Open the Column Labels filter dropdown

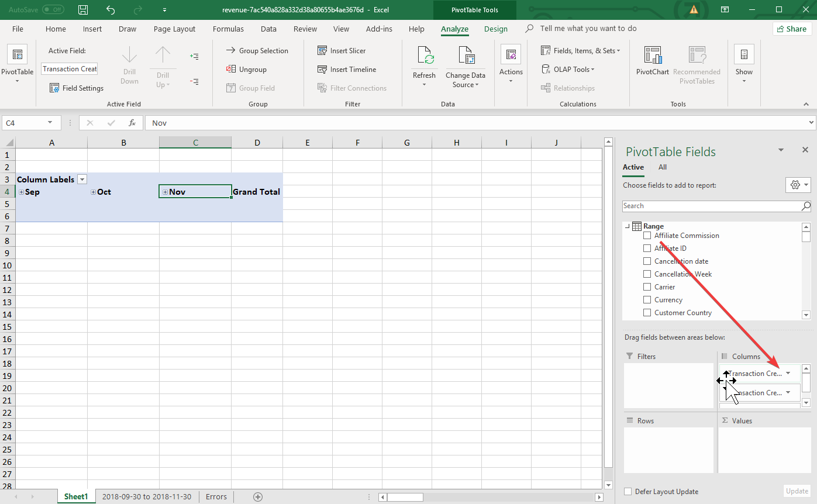[82, 179]
